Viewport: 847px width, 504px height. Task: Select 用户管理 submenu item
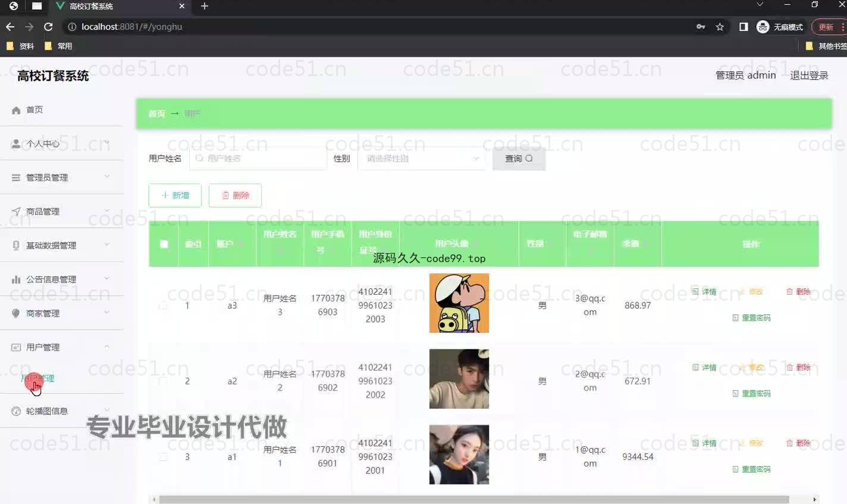(x=37, y=378)
